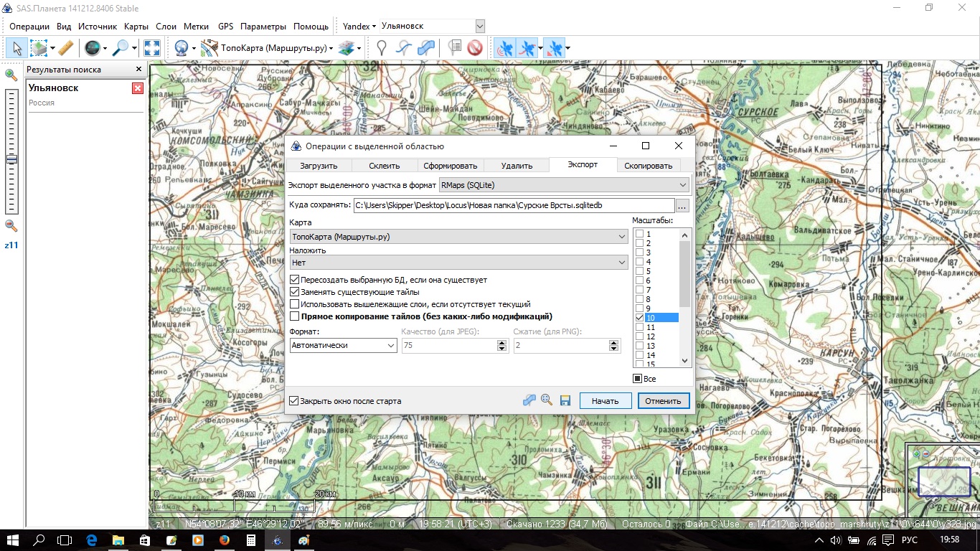Enable 'Прямое копирование тайлов' checkbox
The width and height of the screenshot is (980, 551).
click(295, 316)
